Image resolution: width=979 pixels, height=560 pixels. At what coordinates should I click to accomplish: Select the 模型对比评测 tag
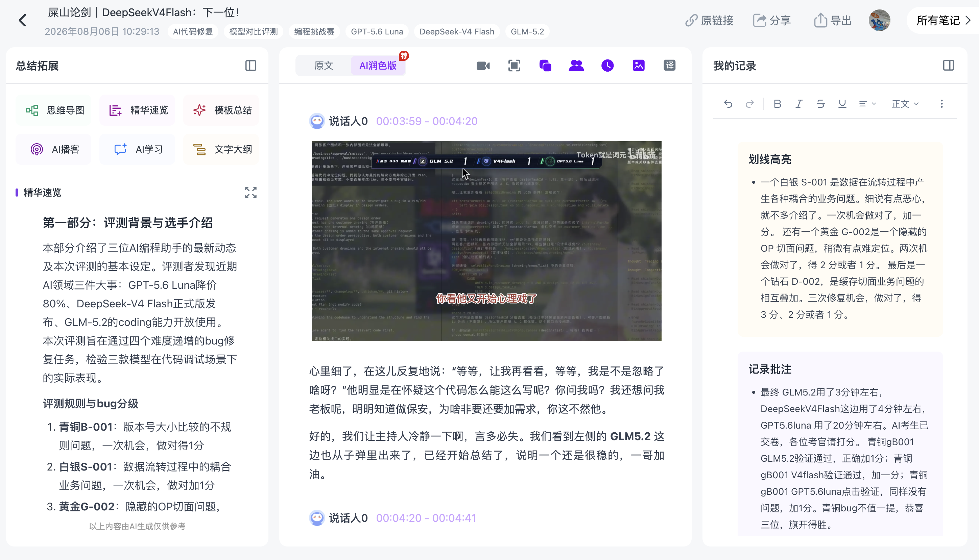[x=254, y=31]
